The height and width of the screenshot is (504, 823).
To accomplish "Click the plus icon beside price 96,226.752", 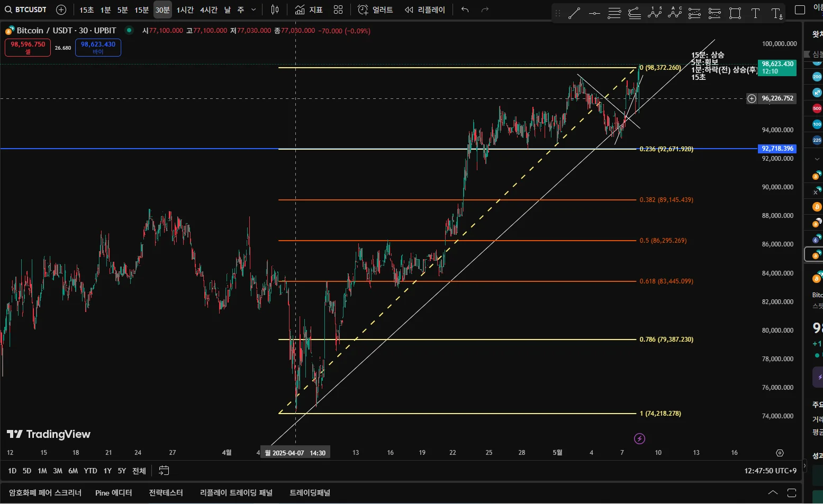I will click(752, 98).
